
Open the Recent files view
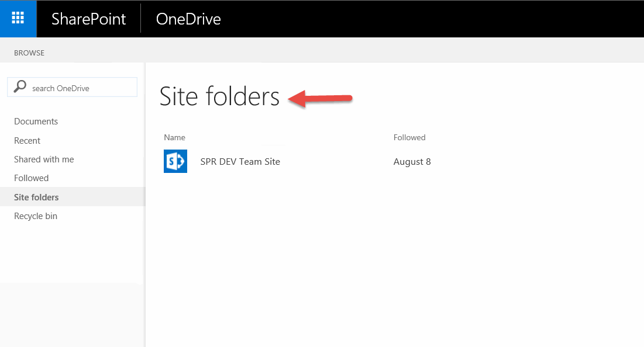[27, 141]
